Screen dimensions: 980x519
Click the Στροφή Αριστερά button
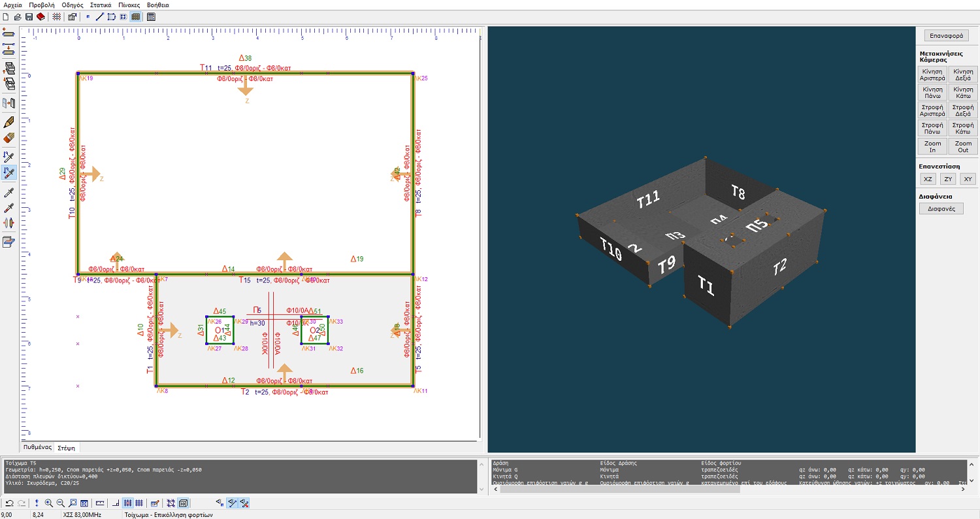point(932,110)
